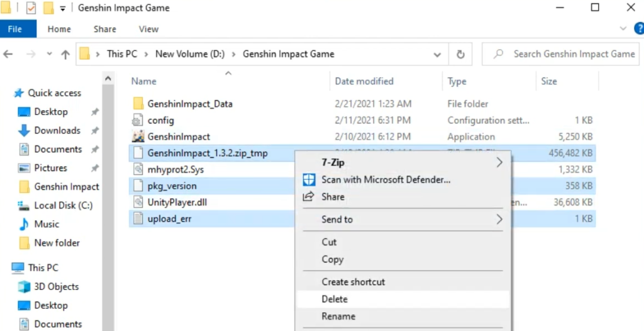Viewport: 644px width, 331px height.
Task: Choose Rename in the context menu
Action: click(x=403, y=317)
